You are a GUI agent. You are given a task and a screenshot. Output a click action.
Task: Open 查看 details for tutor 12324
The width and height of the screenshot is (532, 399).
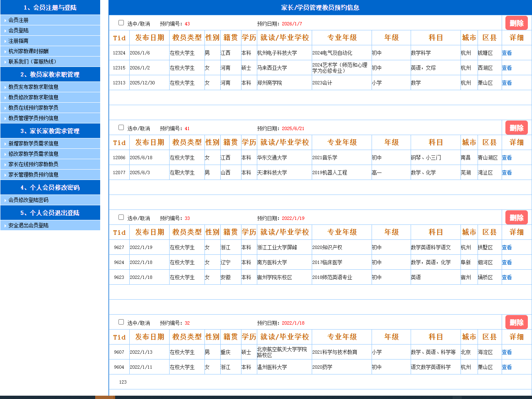pos(507,53)
